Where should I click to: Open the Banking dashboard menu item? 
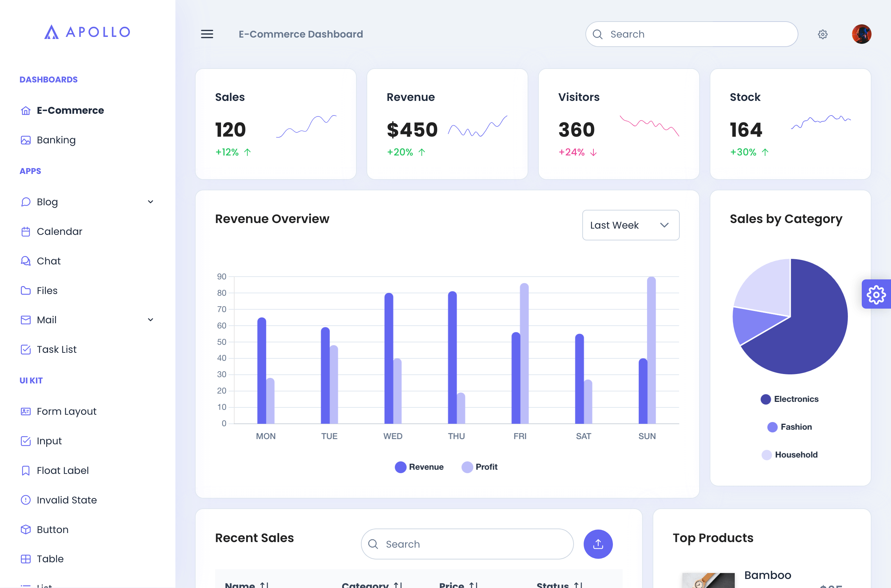click(x=56, y=140)
